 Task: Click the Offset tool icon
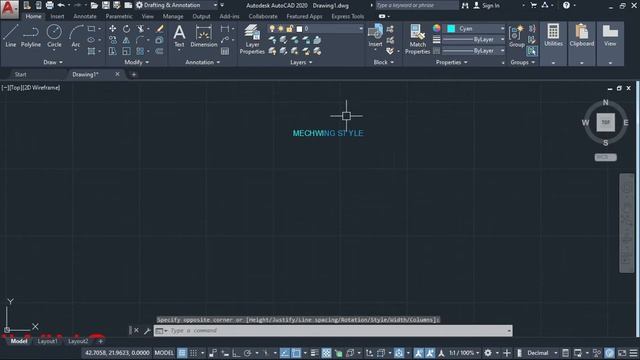[159, 51]
